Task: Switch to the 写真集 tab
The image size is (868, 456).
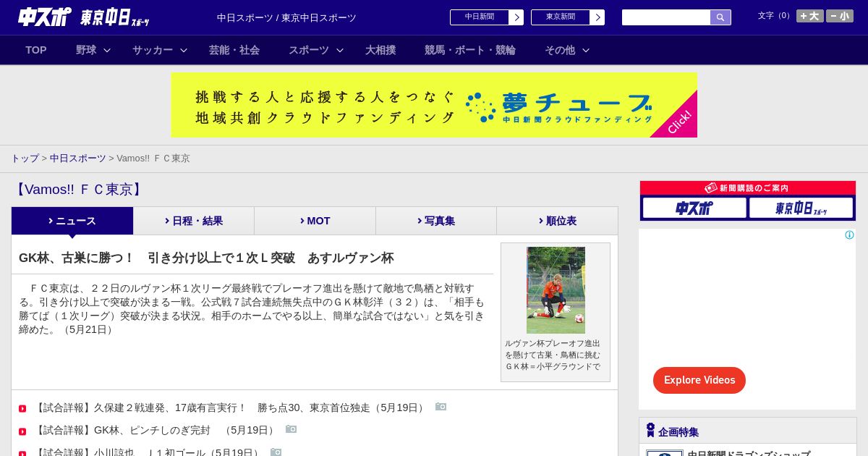Action: click(436, 221)
